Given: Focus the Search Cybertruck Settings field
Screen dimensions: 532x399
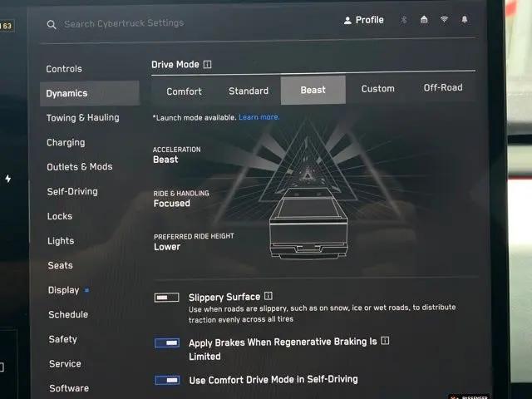Looking at the screenshot, I should click(124, 23).
